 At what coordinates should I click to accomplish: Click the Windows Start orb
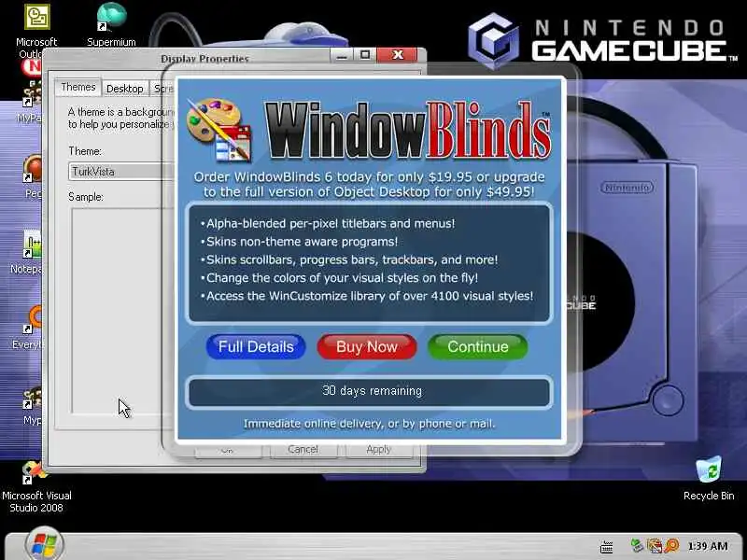pos(44,545)
